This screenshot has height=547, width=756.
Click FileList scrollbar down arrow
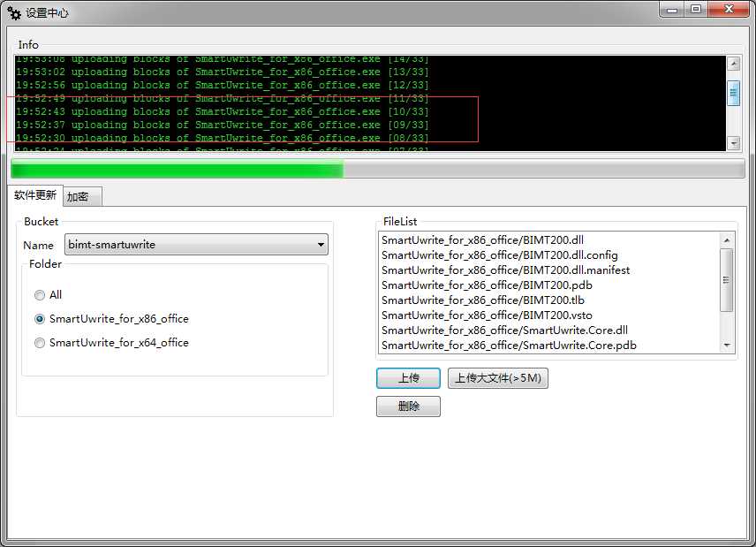pos(727,346)
